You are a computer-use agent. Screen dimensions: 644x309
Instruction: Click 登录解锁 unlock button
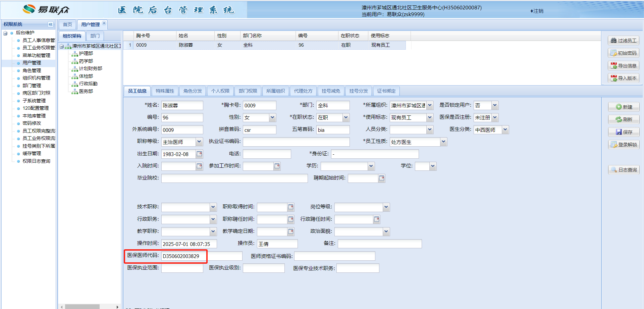click(624, 145)
